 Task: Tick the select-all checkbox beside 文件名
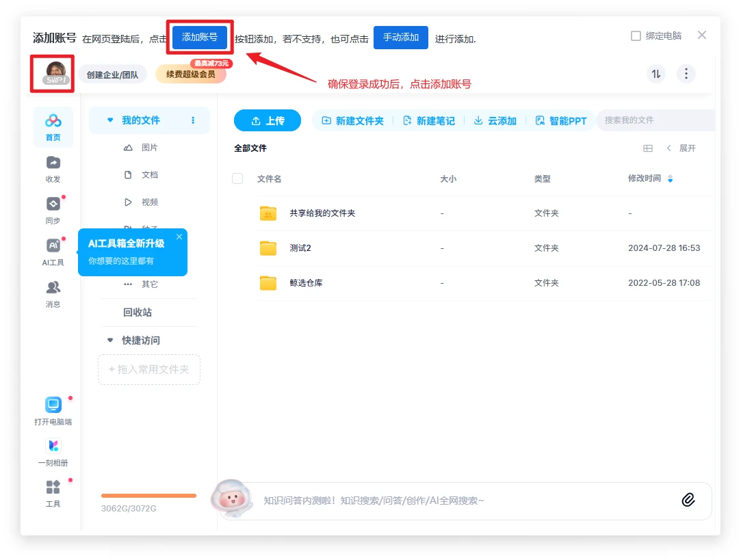(237, 178)
